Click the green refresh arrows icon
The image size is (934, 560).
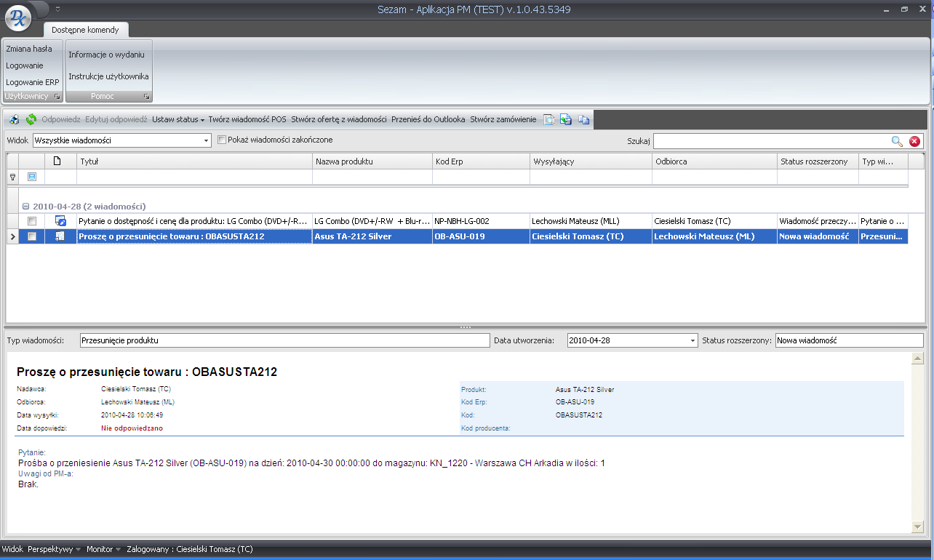(x=31, y=119)
